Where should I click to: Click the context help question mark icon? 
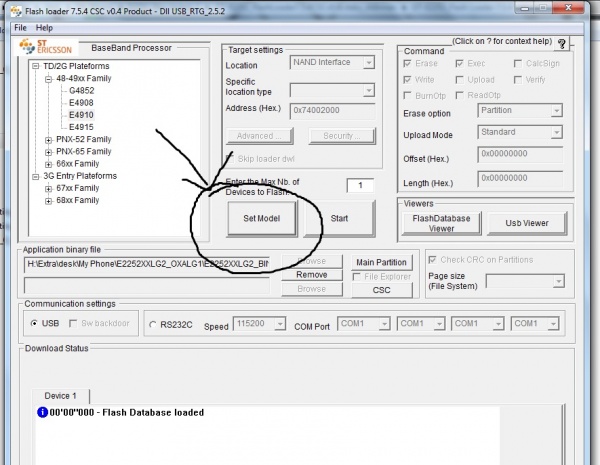tap(561, 44)
